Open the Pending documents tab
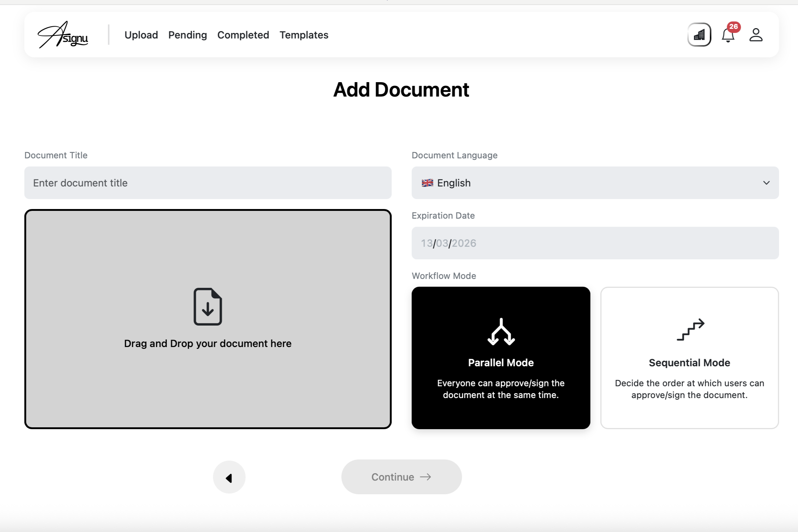Image resolution: width=798 pixels, height=532 pixels. pyautogui.click(x=187, y=35)
